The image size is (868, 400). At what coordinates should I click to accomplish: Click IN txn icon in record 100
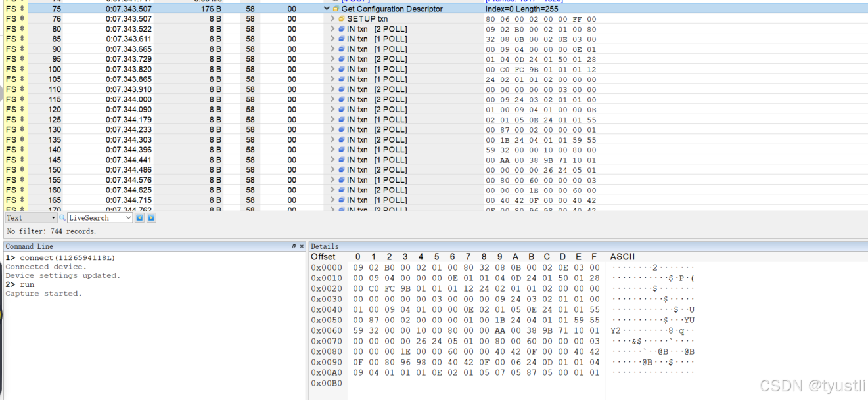(x=342, y=70)
